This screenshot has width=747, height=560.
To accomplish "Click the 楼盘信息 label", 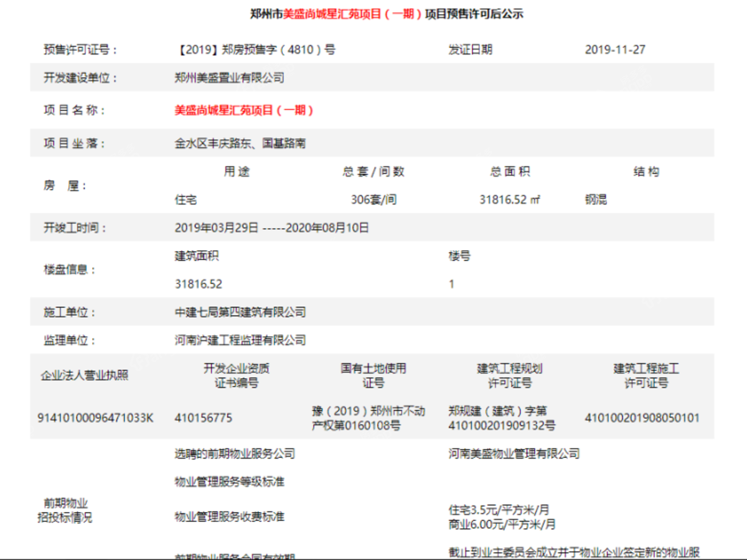I will pos(70,270).
